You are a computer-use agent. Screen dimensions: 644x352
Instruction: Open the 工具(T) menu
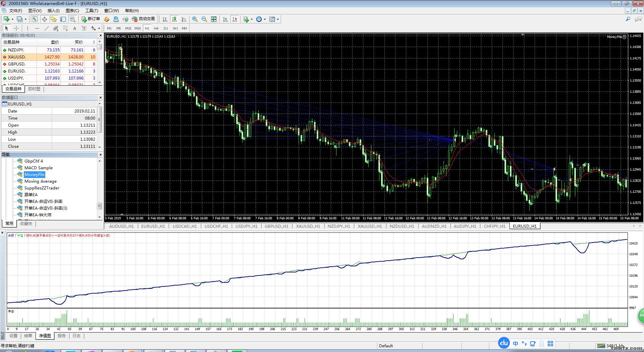[91, 10]
